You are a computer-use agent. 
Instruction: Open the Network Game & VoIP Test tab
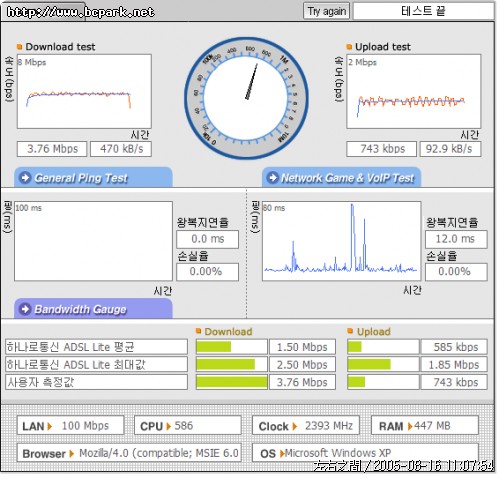point(342,177)
